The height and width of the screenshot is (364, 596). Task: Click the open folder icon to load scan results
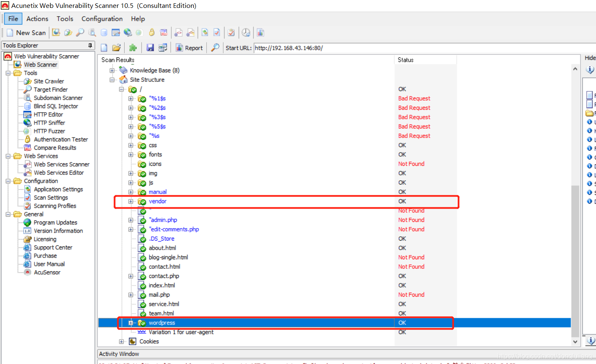point(116,48)
